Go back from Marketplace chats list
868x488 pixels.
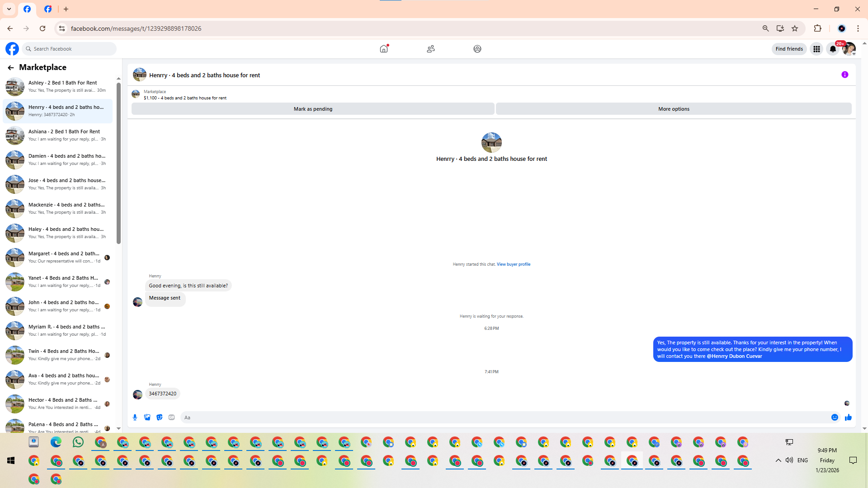10,67
